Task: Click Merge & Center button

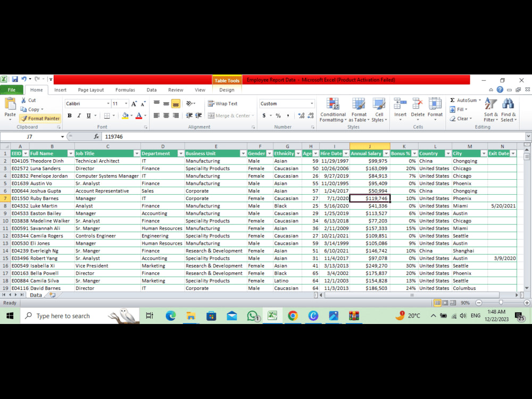Action: [231, 115]
